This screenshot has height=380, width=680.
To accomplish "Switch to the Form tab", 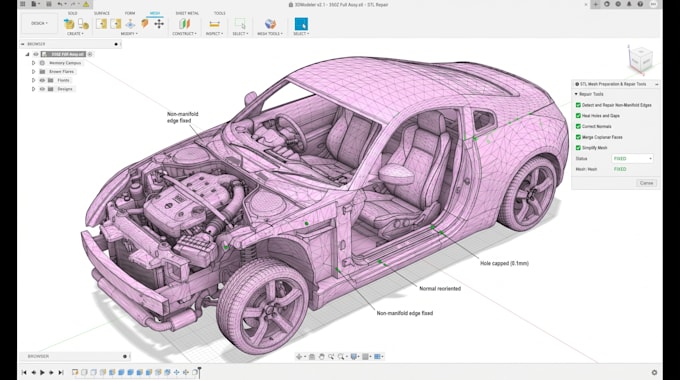I will [x=130, y=13].
